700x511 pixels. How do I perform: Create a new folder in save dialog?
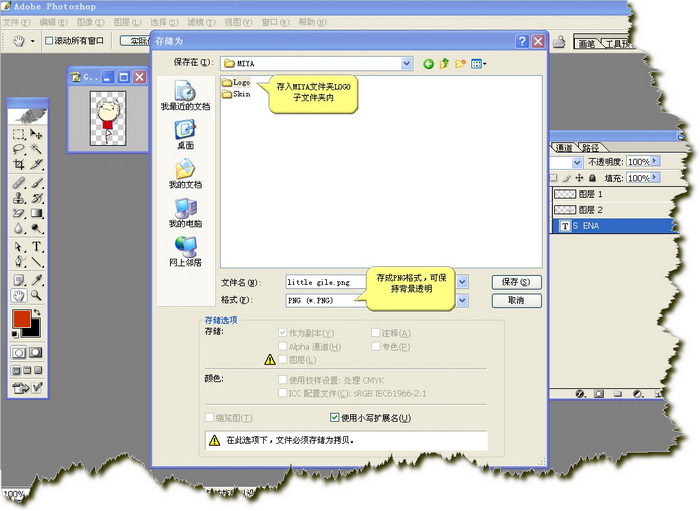point(460,64)
